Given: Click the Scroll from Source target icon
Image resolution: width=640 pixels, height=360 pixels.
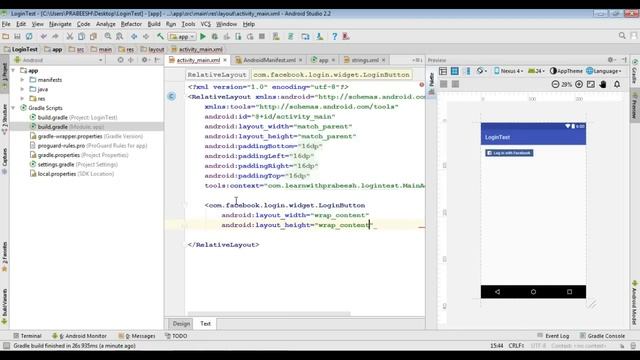Looking at the screenshot, I should (x=120, y=60).
